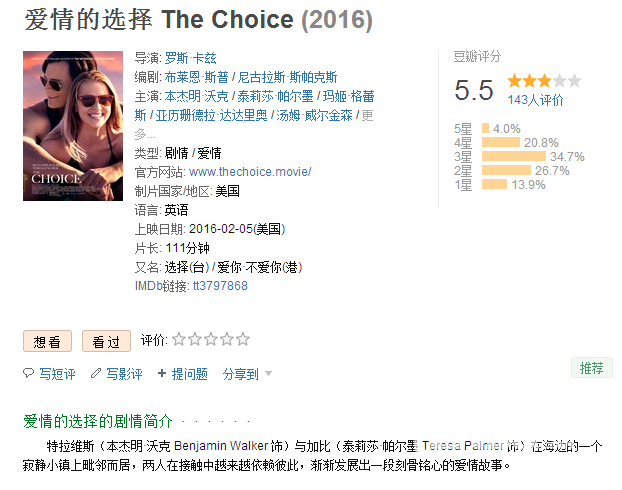Rate the movie four stars
The height and width of the screenshot is (490, 622).
tap(227, 339)
